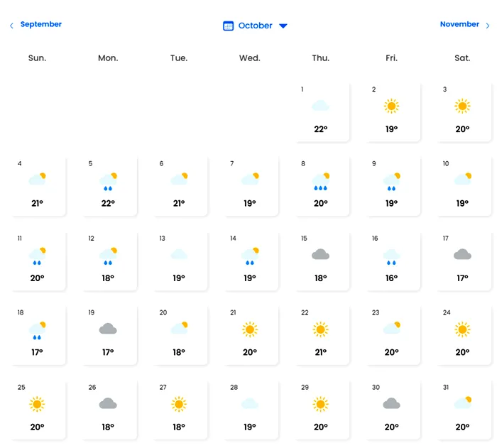Select the October 22 day card
The width and height of the screenshot is (497, 448).
coord(322,335)
